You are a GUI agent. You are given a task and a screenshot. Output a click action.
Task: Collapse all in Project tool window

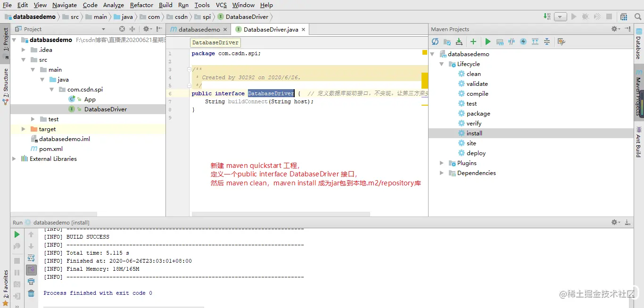[x=132, y=29]
